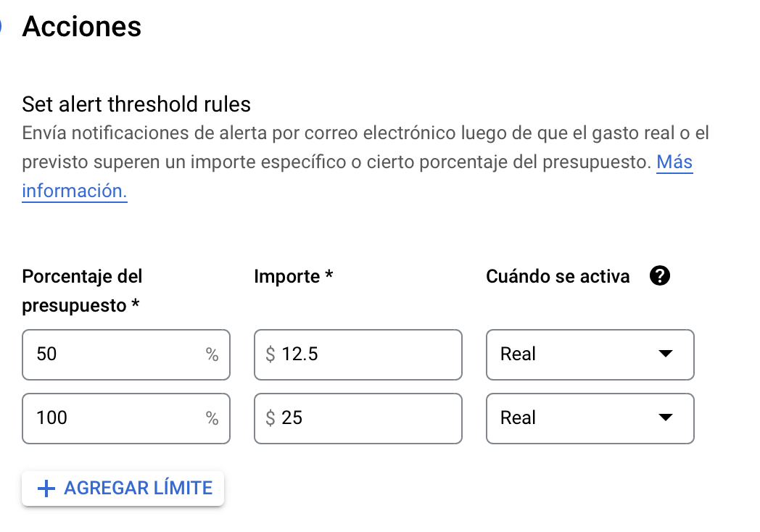Click the % symbol in the 50 field
The width and height of the screenshot is (760, 532).
click(212, 354)
